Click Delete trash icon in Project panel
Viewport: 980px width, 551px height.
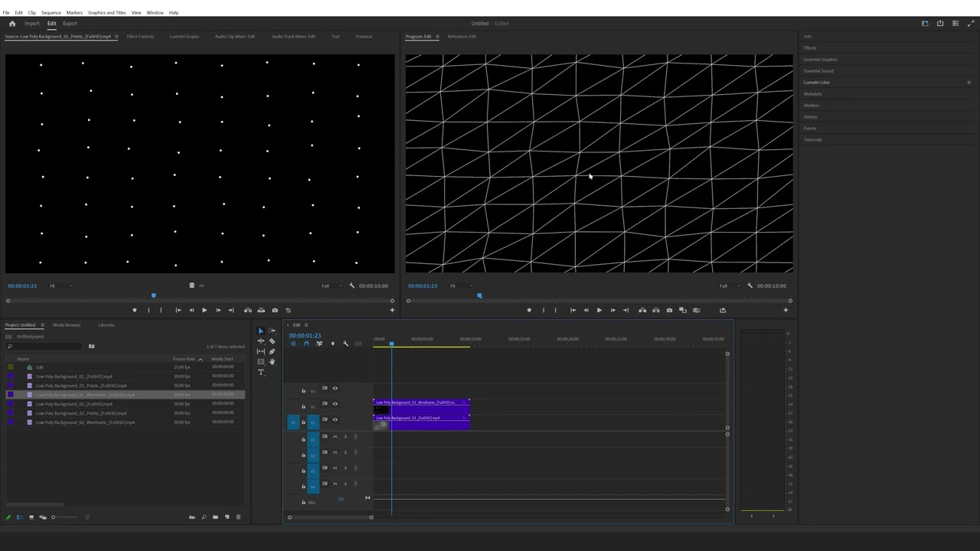[x=238, y=517]
